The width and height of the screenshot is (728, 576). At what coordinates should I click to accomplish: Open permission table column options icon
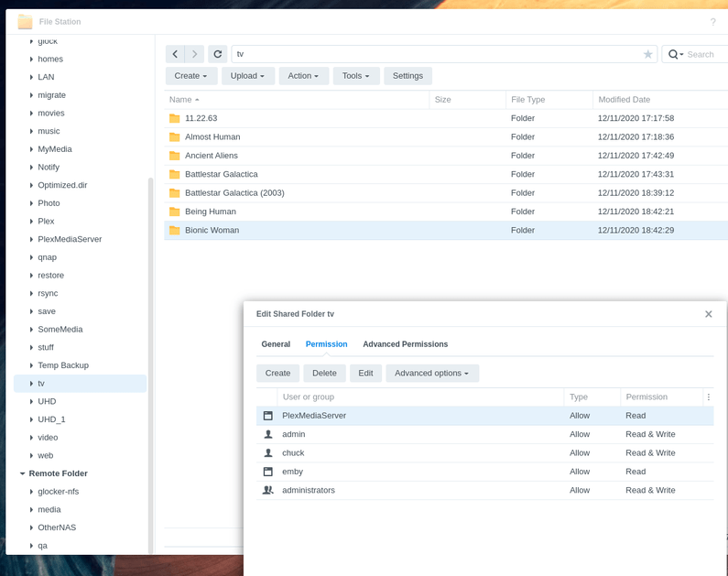coord(709,397)
